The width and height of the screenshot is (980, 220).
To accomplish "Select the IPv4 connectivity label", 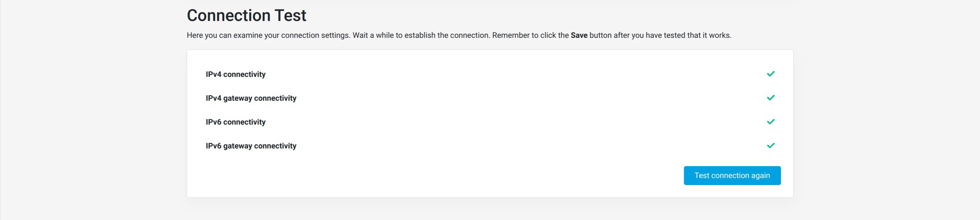I will (x=236, y=74).
